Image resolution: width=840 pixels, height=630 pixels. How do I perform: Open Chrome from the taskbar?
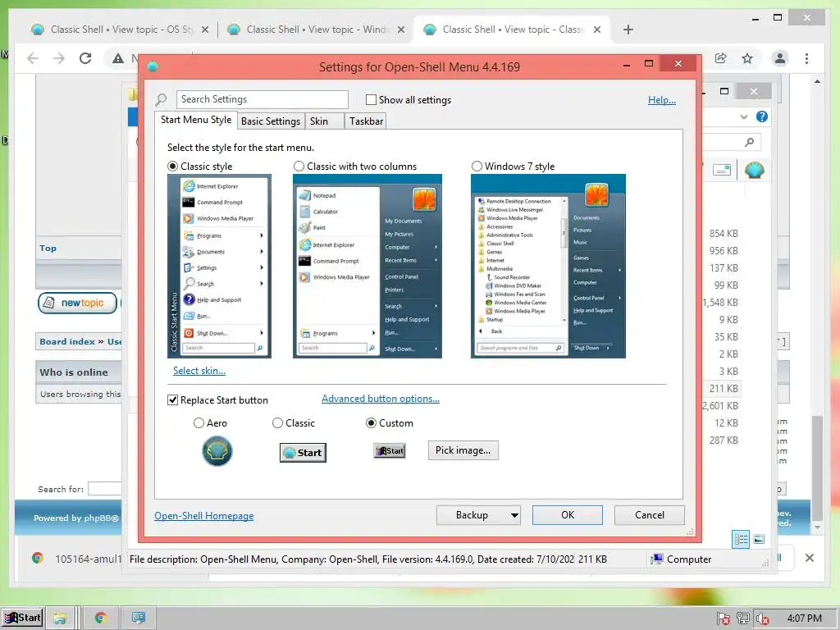pos(100,619)
